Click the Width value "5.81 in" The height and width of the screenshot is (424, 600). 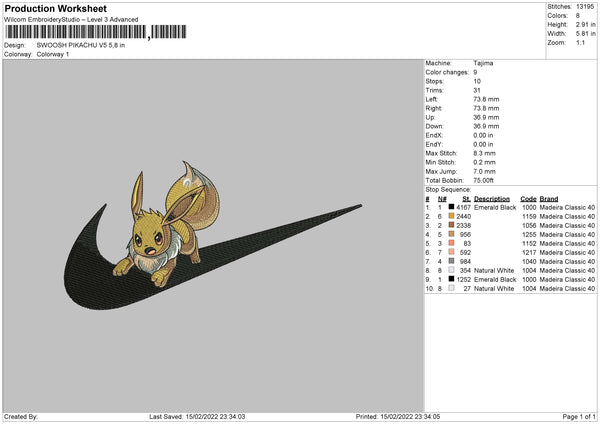click(x=585, y=34)
